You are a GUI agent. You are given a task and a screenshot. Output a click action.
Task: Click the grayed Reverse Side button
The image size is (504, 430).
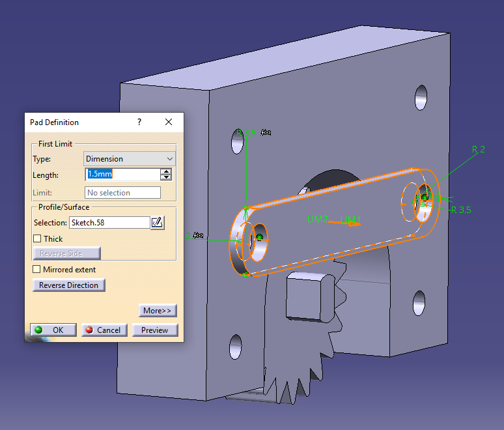[66, 253]
